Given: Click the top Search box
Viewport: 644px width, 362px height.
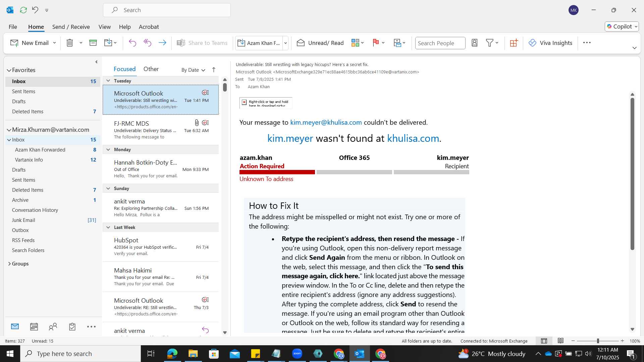Looking at the screenshot, I should 167,10.
